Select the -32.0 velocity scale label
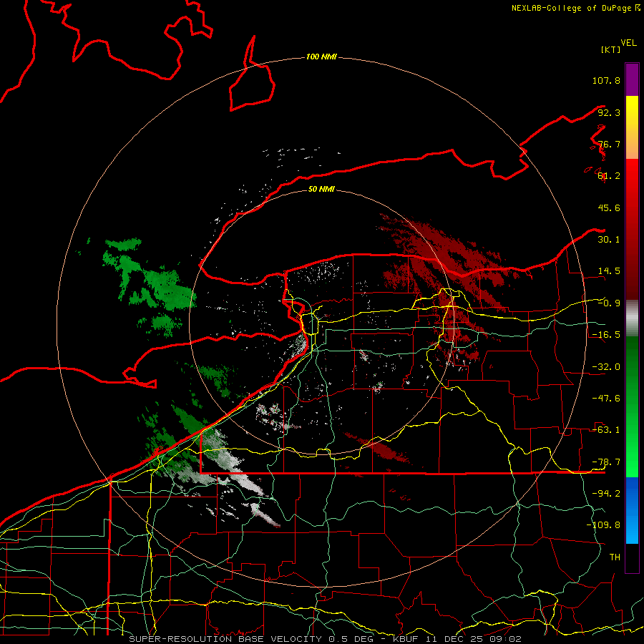 coord(606,367)
